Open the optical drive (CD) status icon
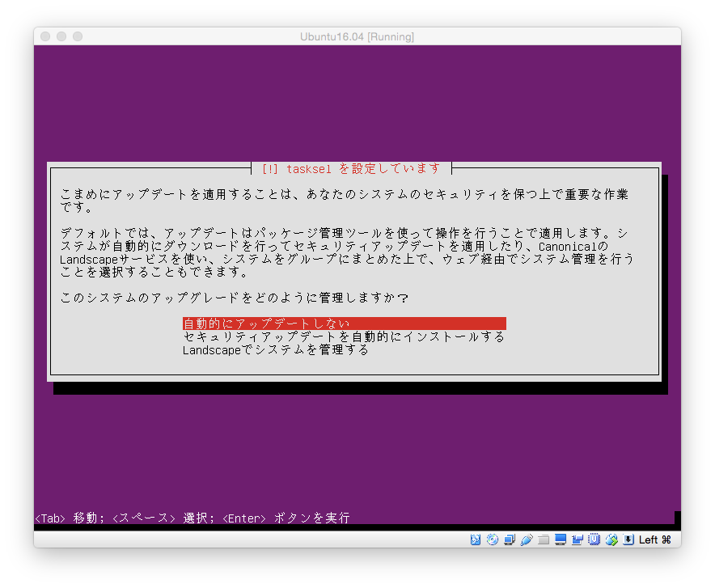715x588 pixels. (493, 539)
